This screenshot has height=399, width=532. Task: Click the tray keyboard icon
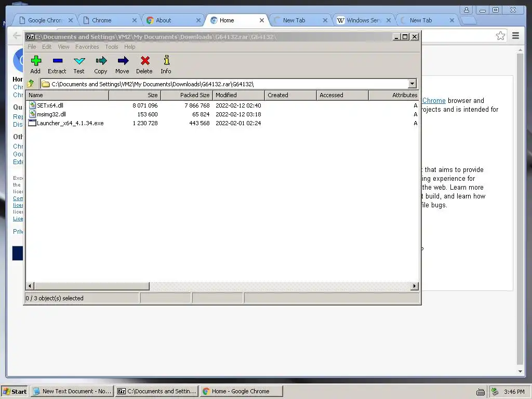click(481, 392)
